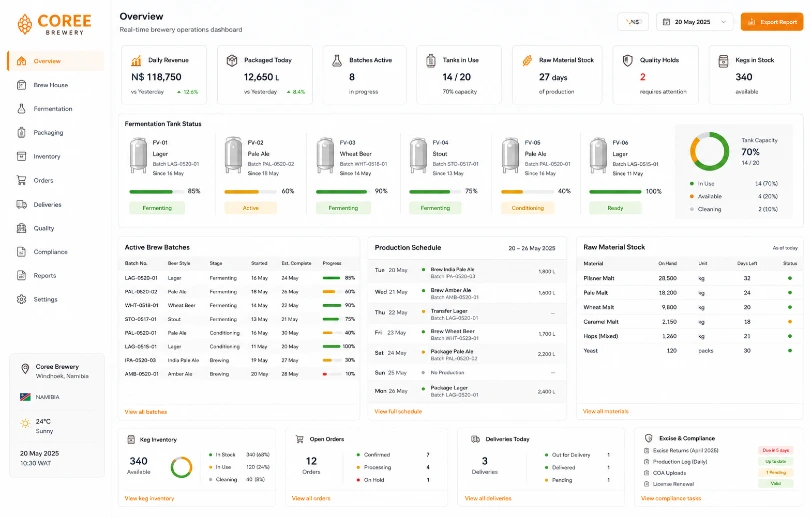Click the Deliveries Today truck icon
Viewport: 811px width, 518px height.
tap(475, 439)
